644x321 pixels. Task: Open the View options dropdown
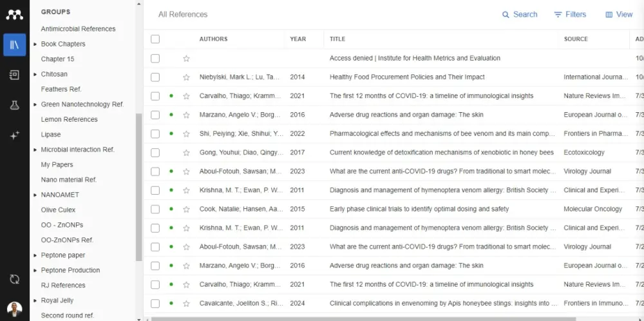point(619,14)
